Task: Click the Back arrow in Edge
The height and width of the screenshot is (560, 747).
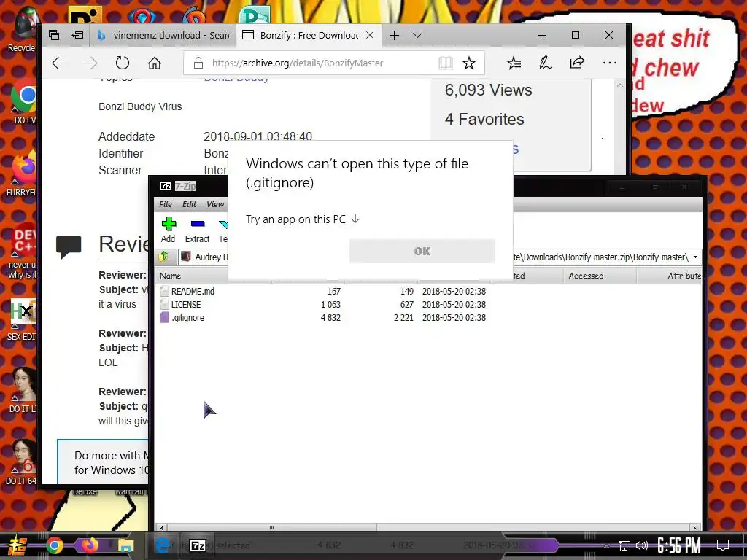Action: coord(58,63)
